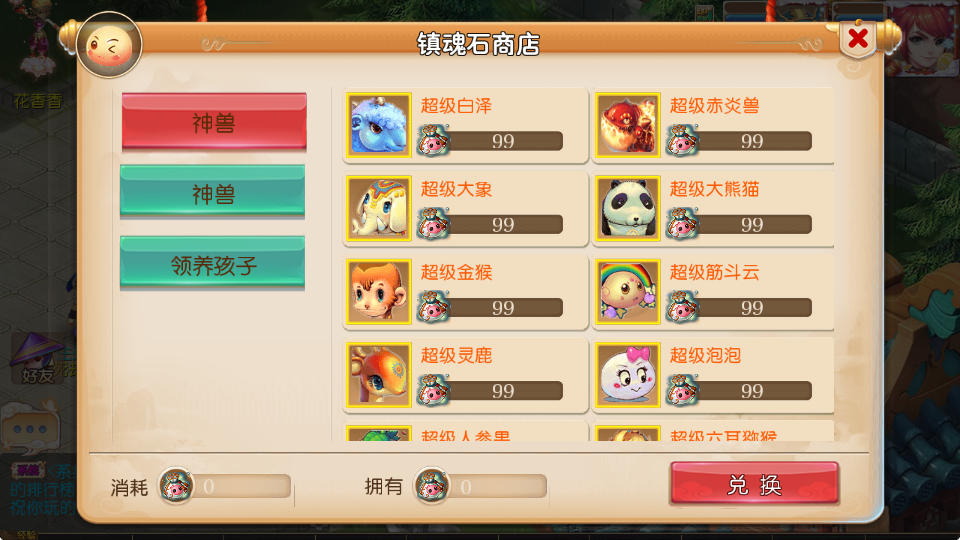Select the 超级白泽 pet icon
This screenshot has height=540, width=960.
[x=378, y=125]
